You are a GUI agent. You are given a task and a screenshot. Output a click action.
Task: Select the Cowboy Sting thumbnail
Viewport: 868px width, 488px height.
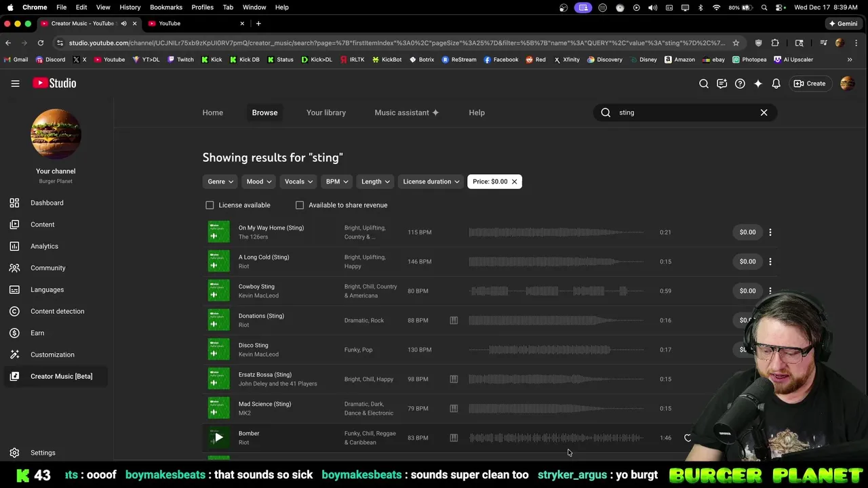pos(218,291)
